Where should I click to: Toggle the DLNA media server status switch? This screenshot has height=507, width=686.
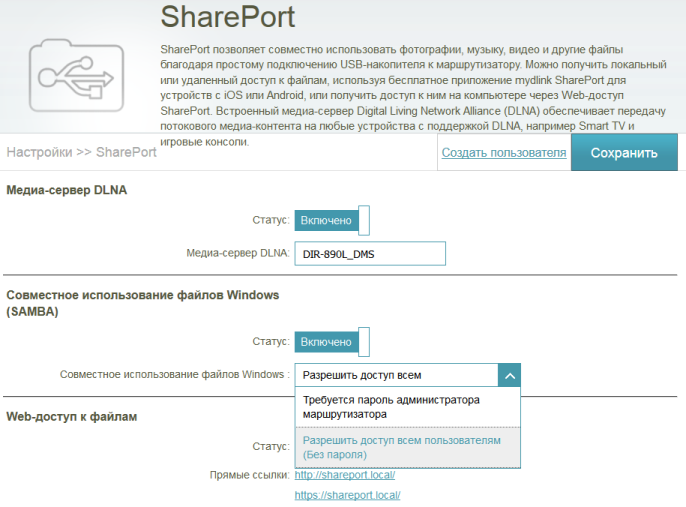click(x=332, y=220)
